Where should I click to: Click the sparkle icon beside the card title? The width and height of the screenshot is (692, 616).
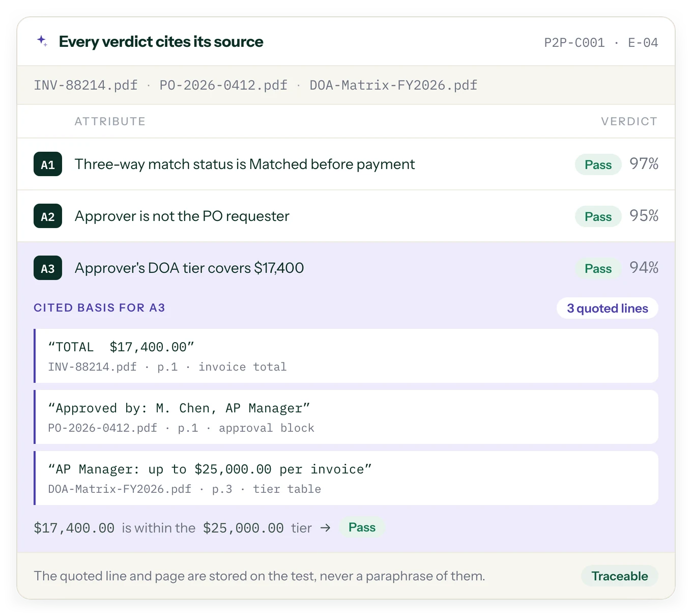pyautogui.click(x=42, y=41)
